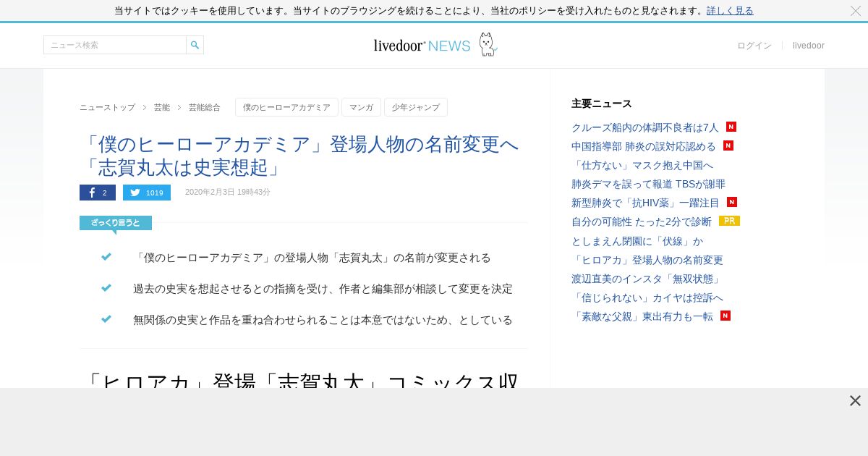Click the N badge beside クルーズ船内 headline
Image resolution: width=868 pixels, height=456 pixels.
[731, 127]
